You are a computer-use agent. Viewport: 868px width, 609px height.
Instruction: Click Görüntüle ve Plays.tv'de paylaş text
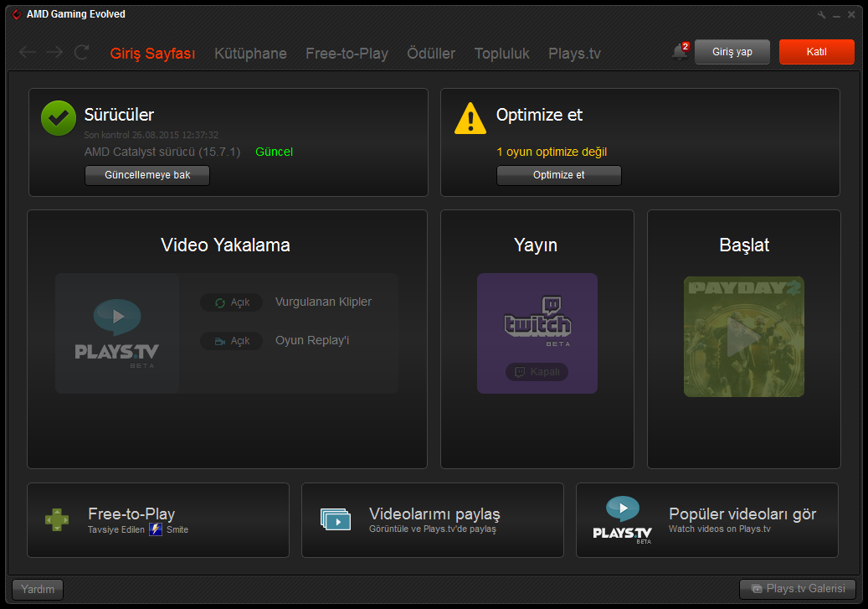[x=433, y=529]
